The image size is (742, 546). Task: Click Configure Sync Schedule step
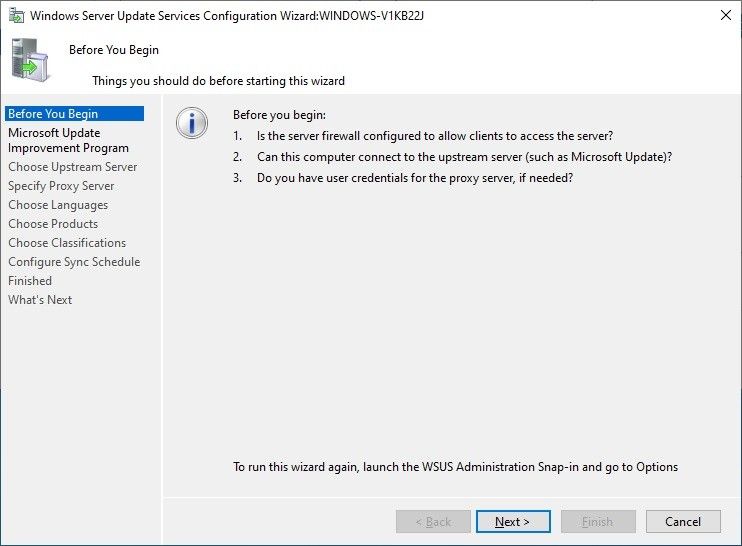coord(74,262)
